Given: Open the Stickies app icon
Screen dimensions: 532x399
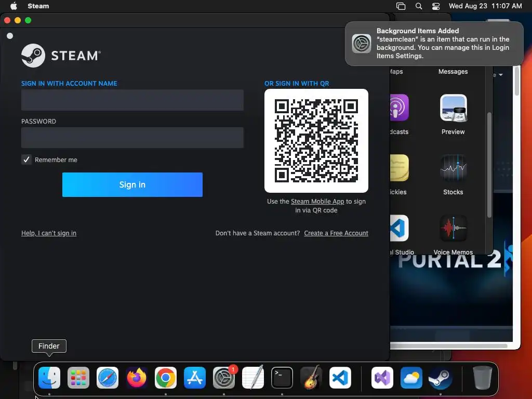Looking at the screenshot, I should coord(400,168).
